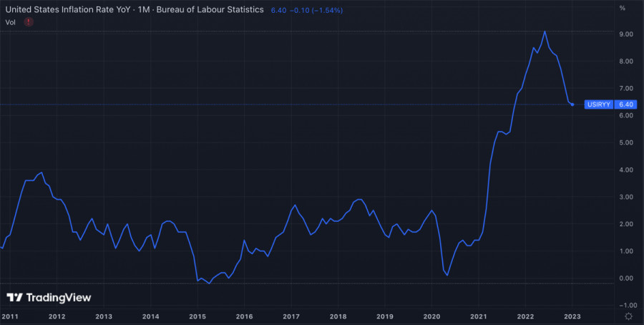
Task: Click the percent unit symbol above price axis
Action: click(x=623, y=8)
